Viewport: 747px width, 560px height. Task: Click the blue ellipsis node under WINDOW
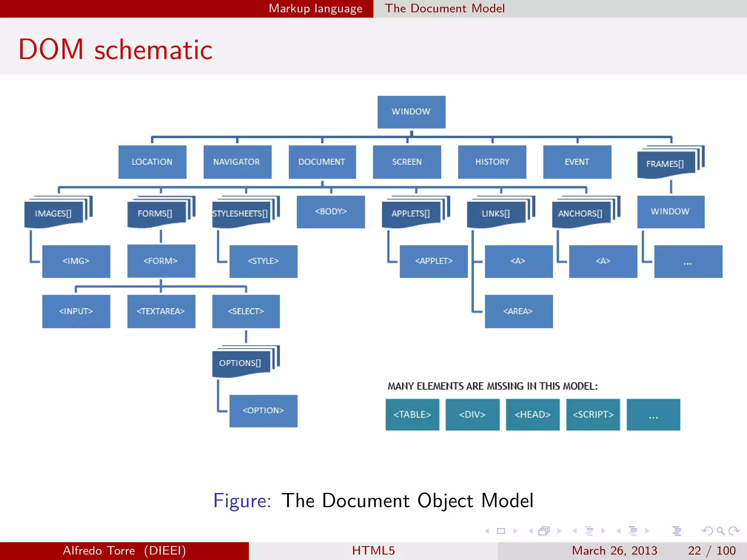[688, 261]
